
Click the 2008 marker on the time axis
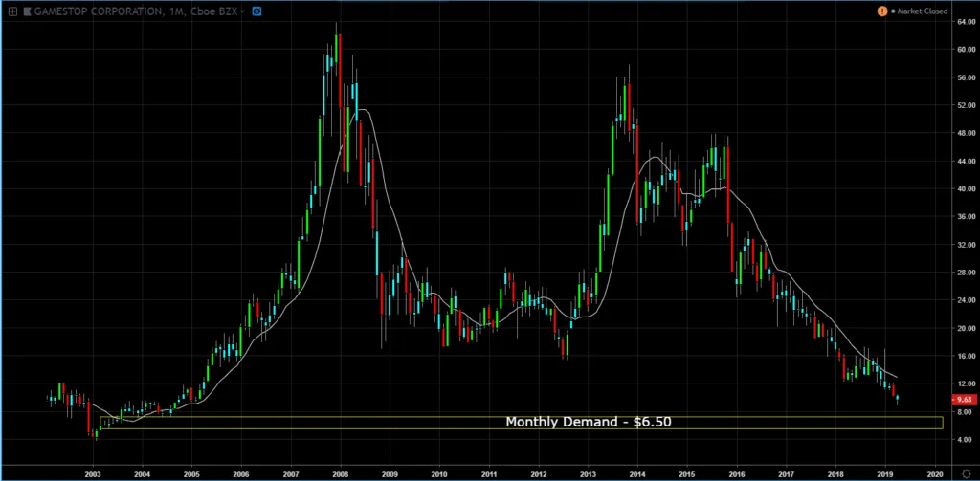pyautogui.click(x=340, y=473)
